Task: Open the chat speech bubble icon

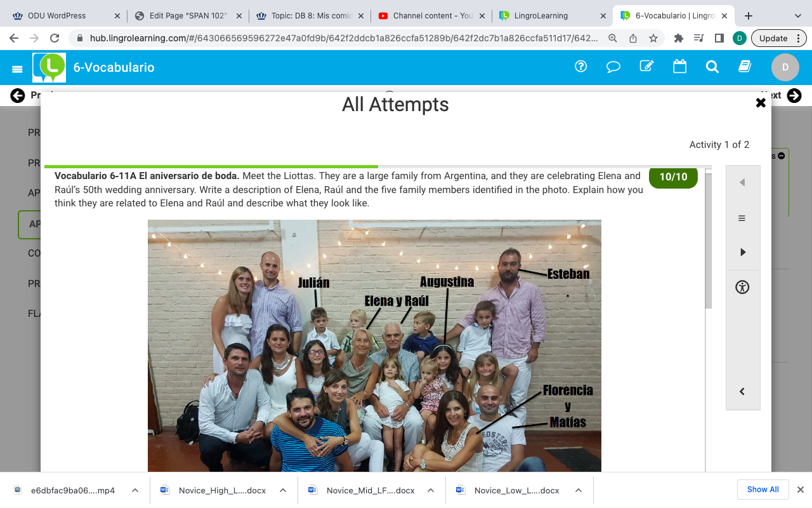Action: pyautogui.click(x=613, y=67)
